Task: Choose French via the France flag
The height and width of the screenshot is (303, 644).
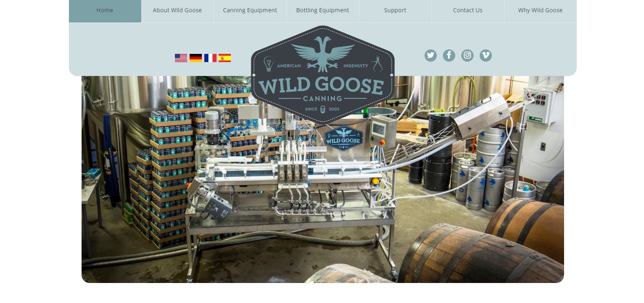Action: [x=210, y=58]
